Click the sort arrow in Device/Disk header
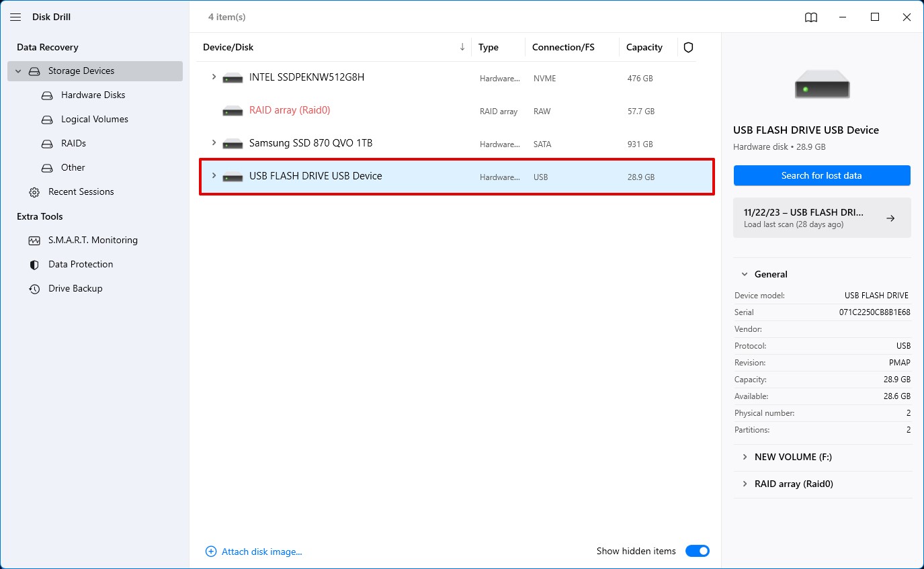 tap(462, 47)
